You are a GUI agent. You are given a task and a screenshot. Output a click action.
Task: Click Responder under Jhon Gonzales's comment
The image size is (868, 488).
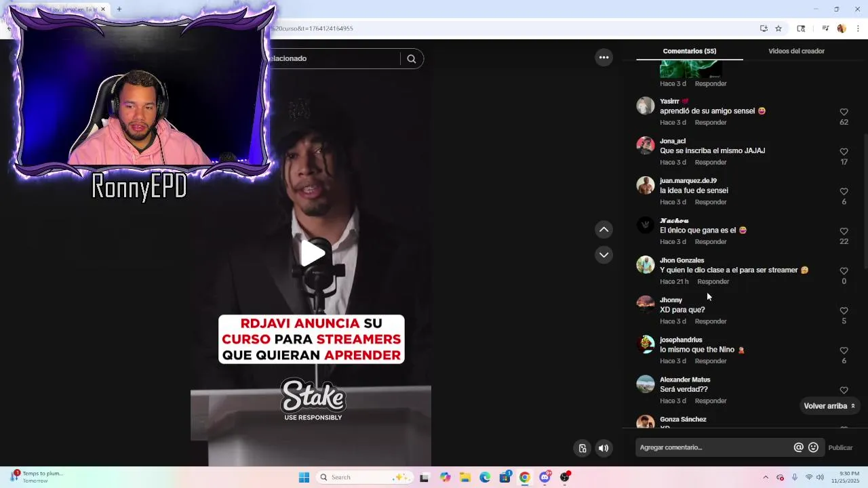click(713, 282)
